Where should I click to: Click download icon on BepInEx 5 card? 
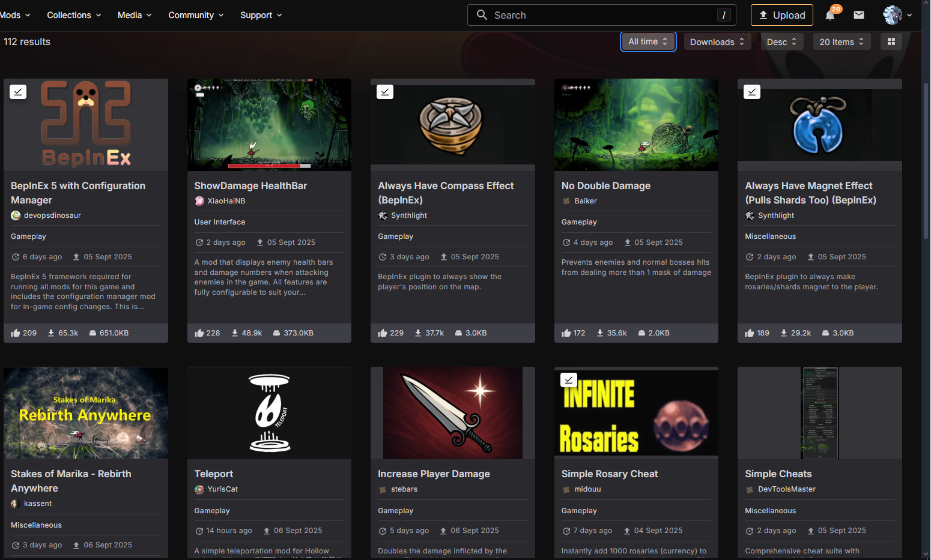[51, 333]
